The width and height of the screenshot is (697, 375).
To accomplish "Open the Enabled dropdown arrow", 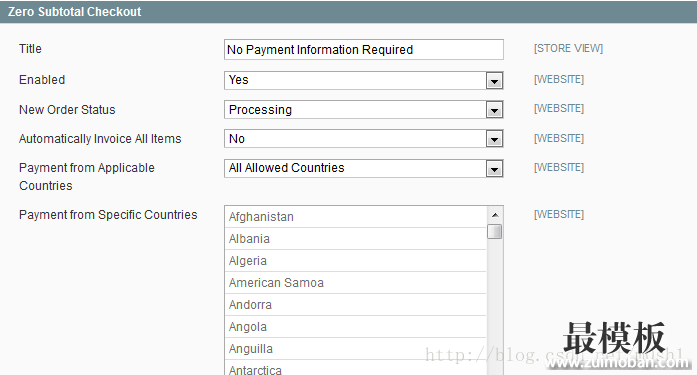I will 494,81.
